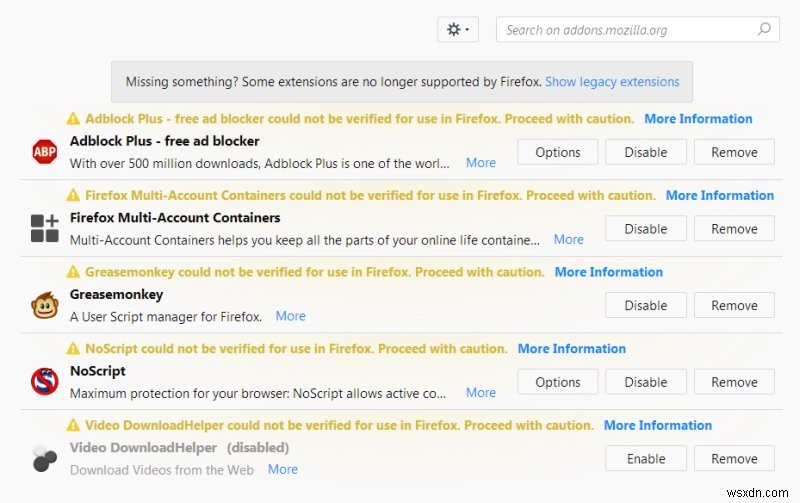
Task: Click the Multi-Account Containers grid icon
Action: [x=45, y=228]
